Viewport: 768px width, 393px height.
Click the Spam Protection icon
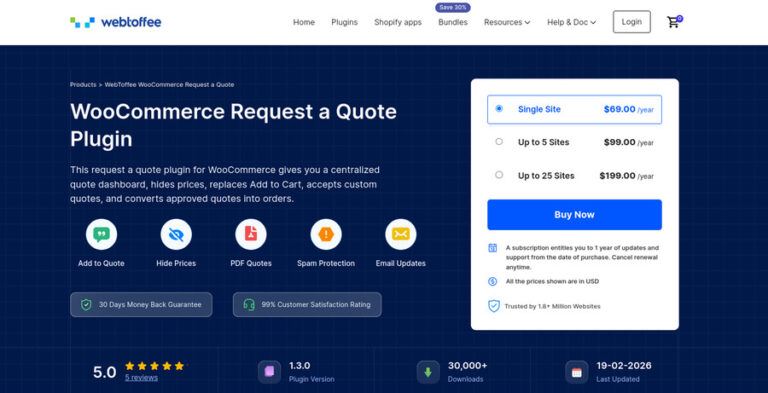(326, 234)
